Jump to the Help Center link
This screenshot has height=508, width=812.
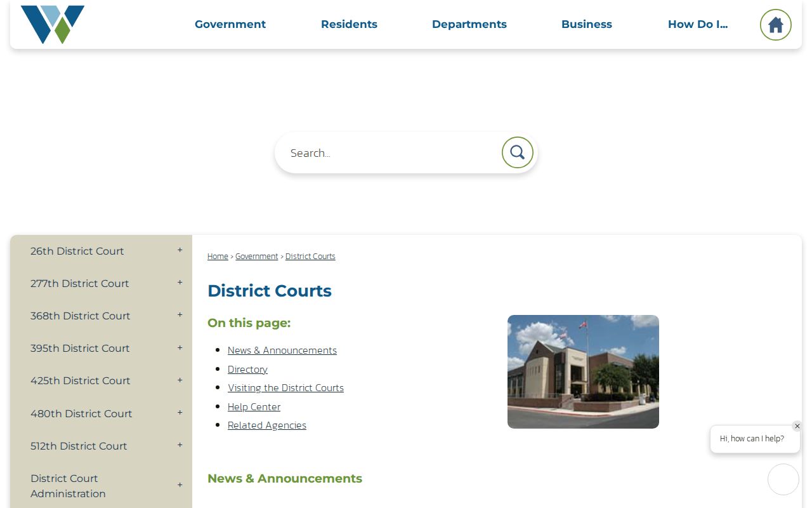point(254,407)
